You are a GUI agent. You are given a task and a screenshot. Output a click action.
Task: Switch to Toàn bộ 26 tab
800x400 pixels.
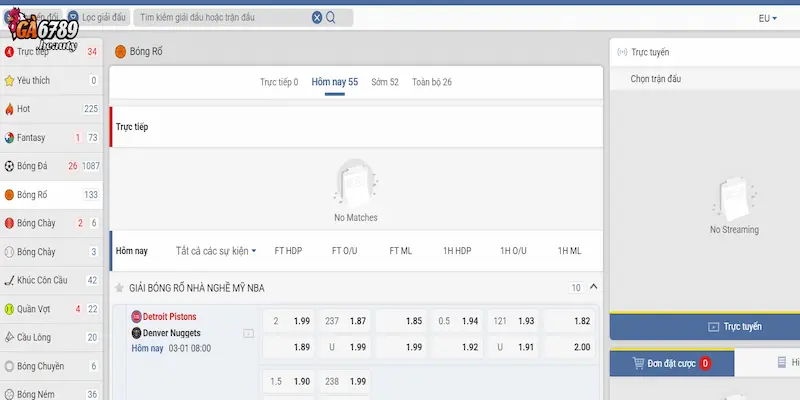(432, 82)
